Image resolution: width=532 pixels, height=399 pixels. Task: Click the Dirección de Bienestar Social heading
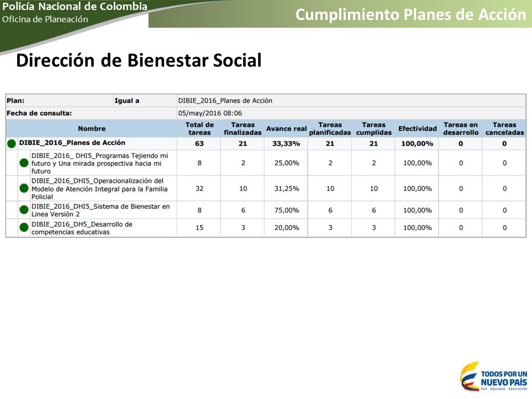139,60
